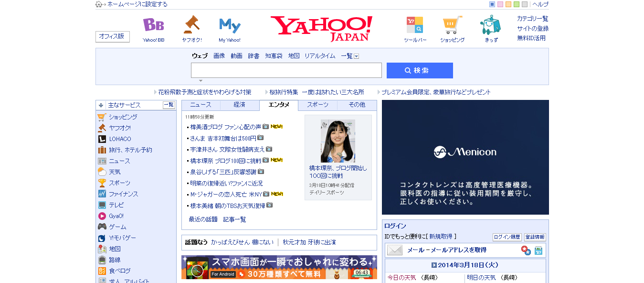Click the ホームページに設定する link
Screen dimensions: 644x283
(137, 4)
